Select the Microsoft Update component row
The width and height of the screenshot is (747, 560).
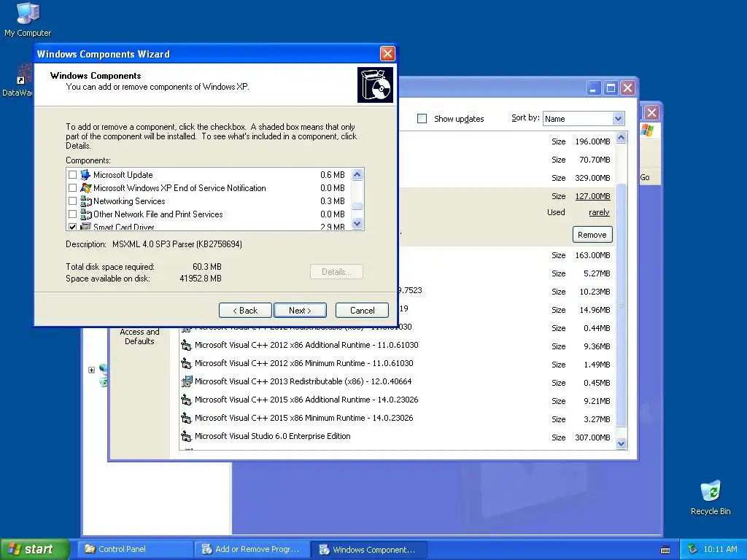click(x=209, y=175)
